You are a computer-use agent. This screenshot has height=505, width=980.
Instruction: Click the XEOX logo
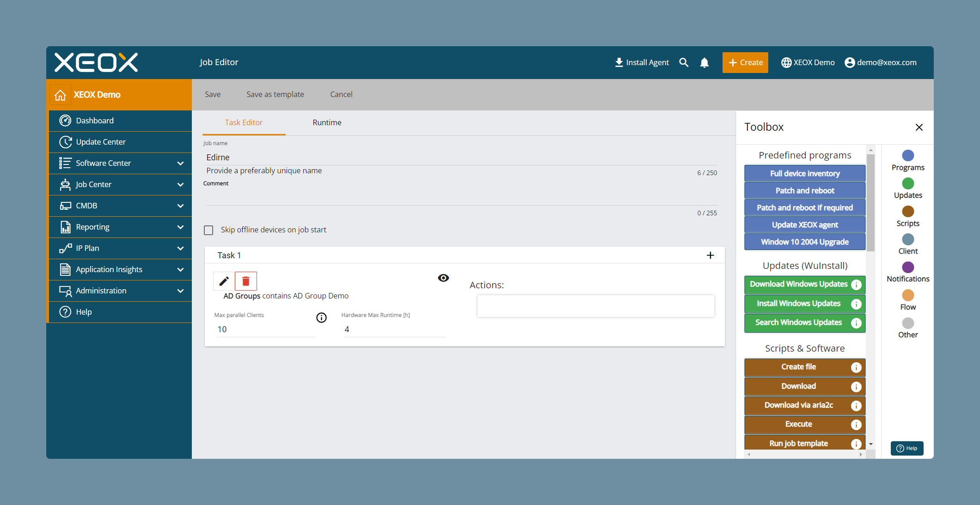point(96,62)
